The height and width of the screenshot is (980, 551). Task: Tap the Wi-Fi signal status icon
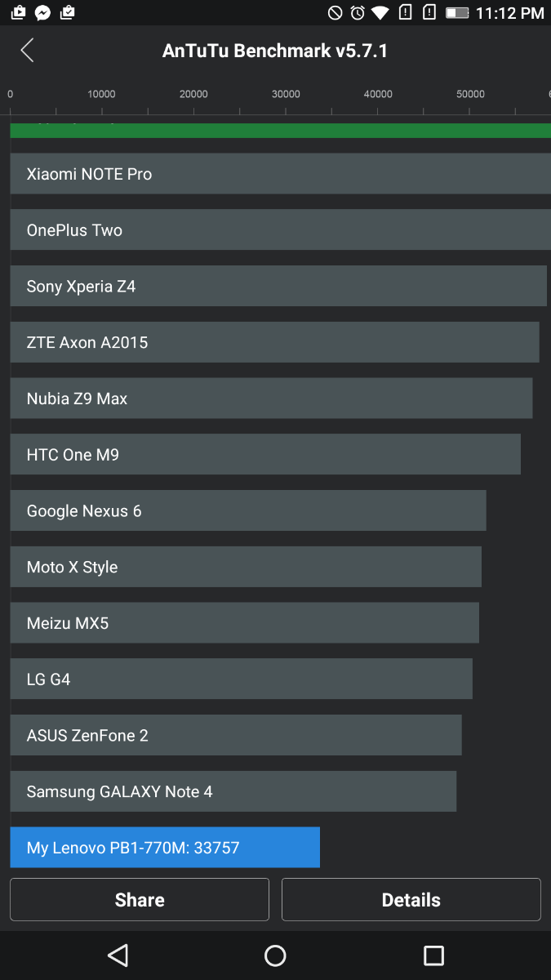[380, 12]
